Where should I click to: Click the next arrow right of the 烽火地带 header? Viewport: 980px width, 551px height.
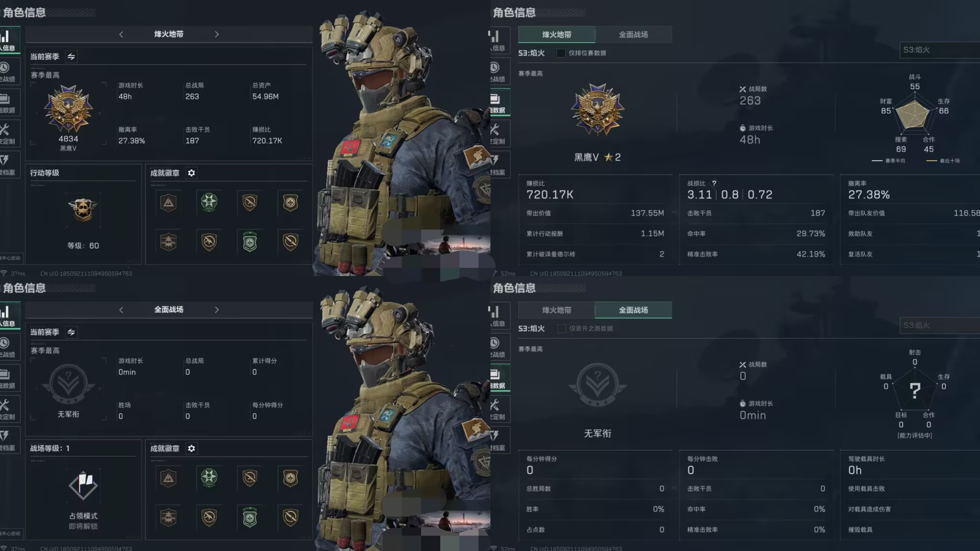tap(217, 34)
